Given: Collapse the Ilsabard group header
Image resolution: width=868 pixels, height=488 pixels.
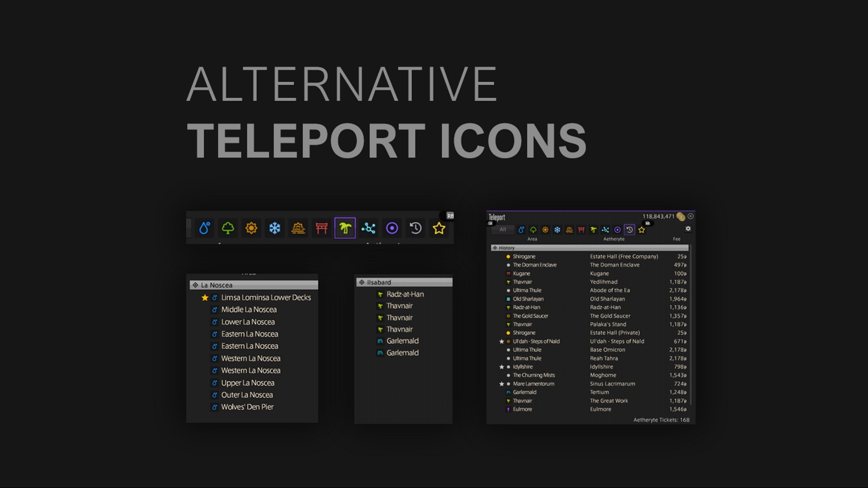Looking at the screenshot, I should pos(404,282).
